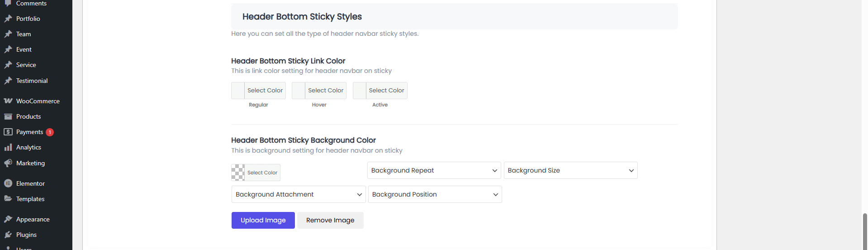Click the WooCommerce icon in sidebar
Image resolution: width=868 pixels, height=250 pixels.
pyautogui.click(x=8, y=101)
